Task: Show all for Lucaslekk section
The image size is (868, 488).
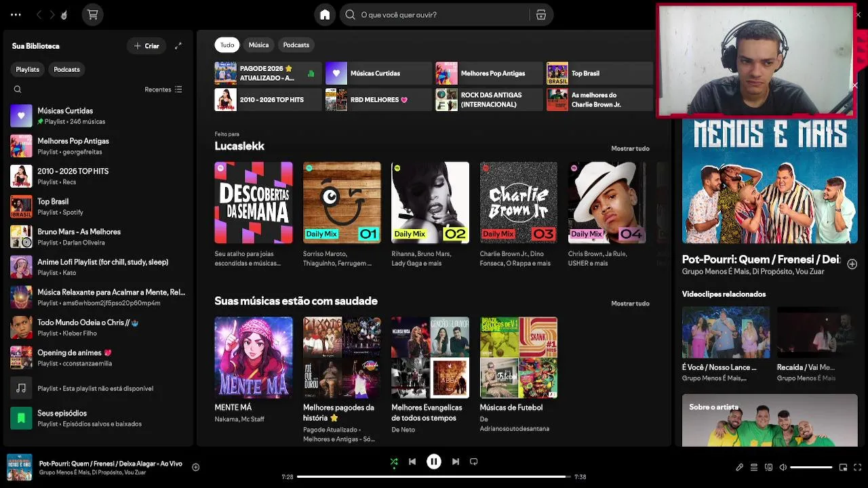Action: tap(630, 148)
